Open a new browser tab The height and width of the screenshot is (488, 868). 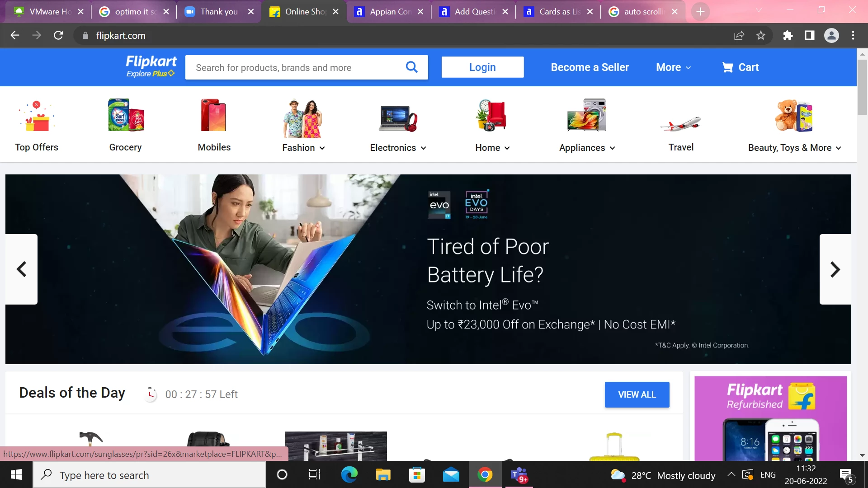[700, 12]
